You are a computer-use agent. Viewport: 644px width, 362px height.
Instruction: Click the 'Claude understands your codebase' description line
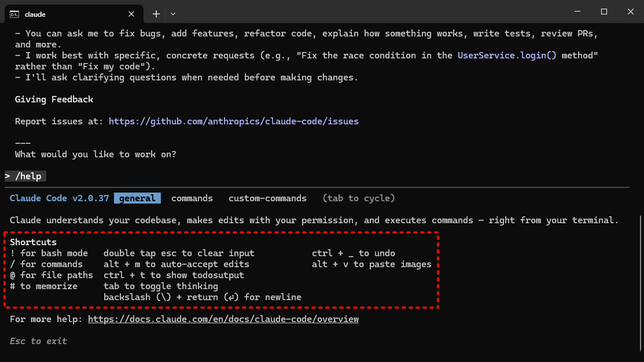(314, 220)
